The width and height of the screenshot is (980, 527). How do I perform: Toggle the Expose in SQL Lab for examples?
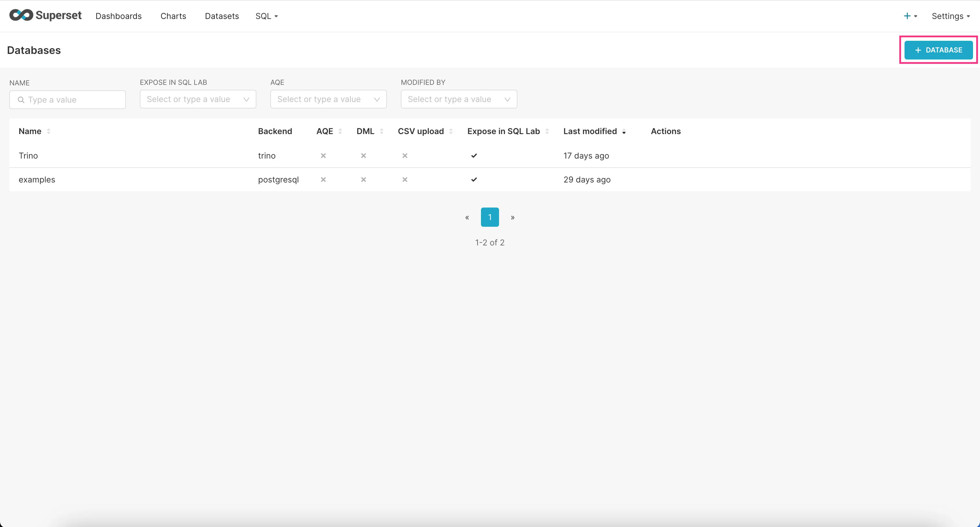coord(474,180)
